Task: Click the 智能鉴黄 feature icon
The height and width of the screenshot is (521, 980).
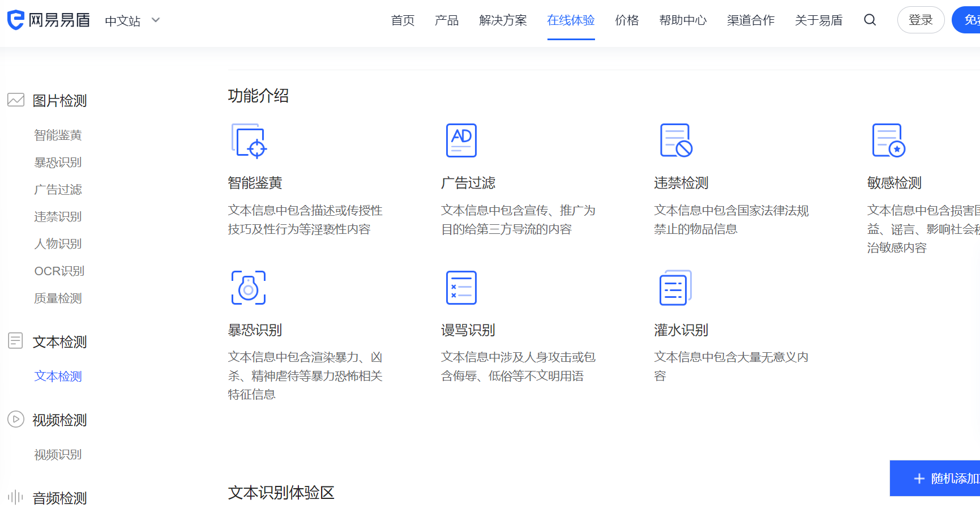Action: pos(248,140)
